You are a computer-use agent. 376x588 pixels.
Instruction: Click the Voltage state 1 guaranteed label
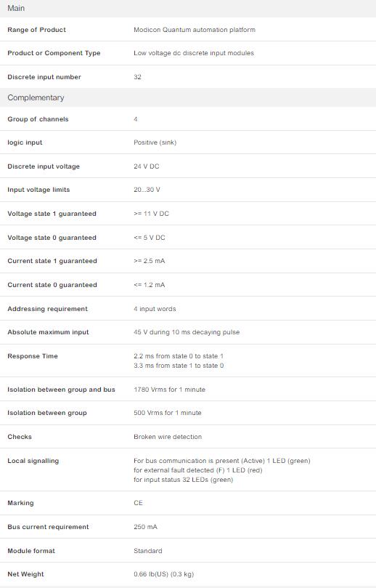click(52, 214)
